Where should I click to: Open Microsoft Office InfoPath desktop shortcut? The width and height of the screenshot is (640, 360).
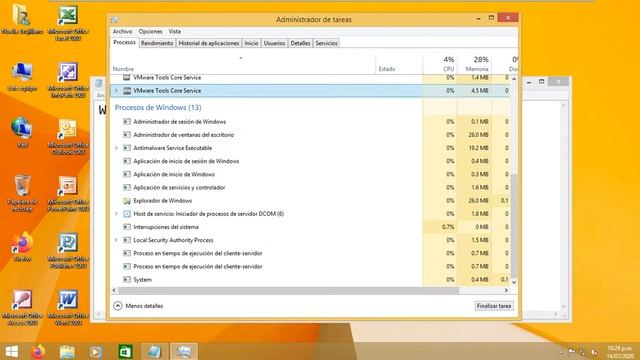coord(68,80)
